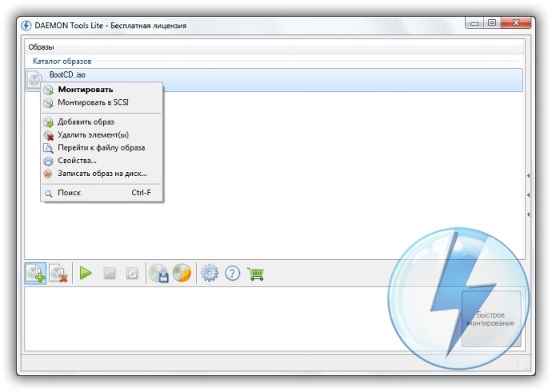Choose Монтировать from the context menu
This screenshot has height=392, width=552.
102,90
